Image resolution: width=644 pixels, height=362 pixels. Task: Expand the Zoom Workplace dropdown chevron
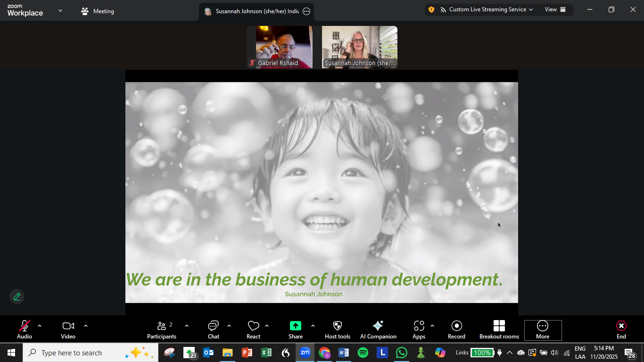(x=60, y=10)
